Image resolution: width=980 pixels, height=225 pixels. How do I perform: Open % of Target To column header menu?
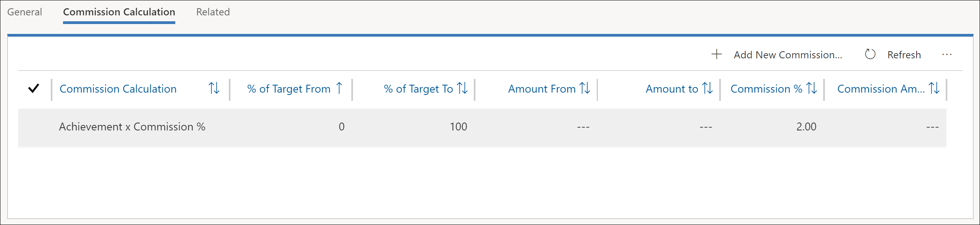(418, 89)
